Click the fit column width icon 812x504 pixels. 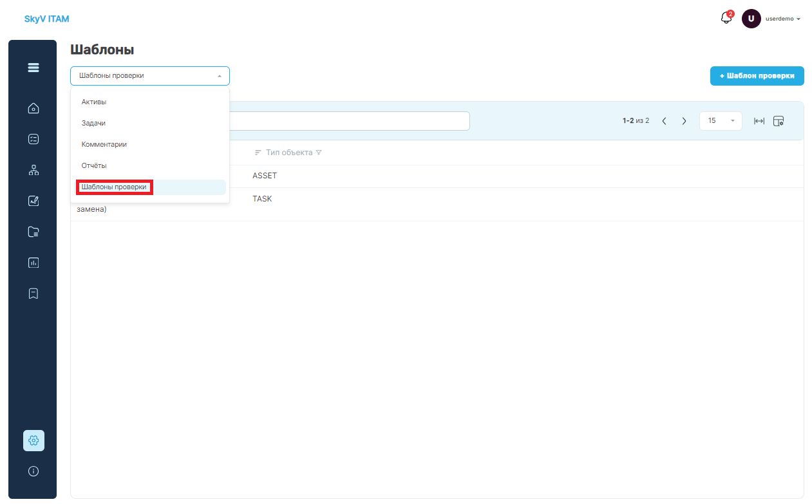pyautogui.click(x=759, y=121)
